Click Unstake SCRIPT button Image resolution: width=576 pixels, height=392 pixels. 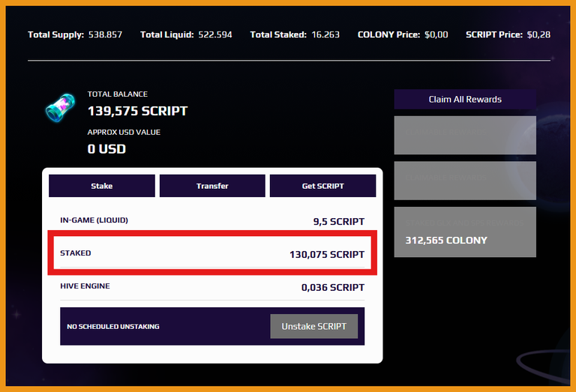314,326
